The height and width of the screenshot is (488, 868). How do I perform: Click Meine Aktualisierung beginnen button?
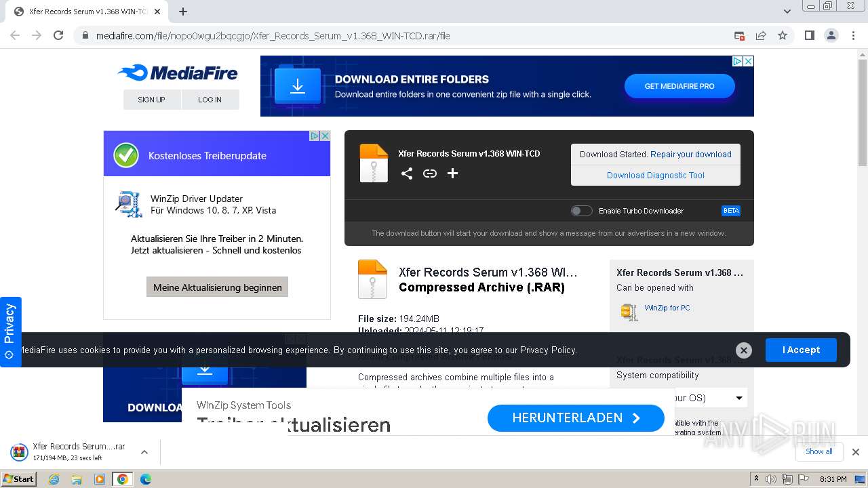[x=218, y=287]
